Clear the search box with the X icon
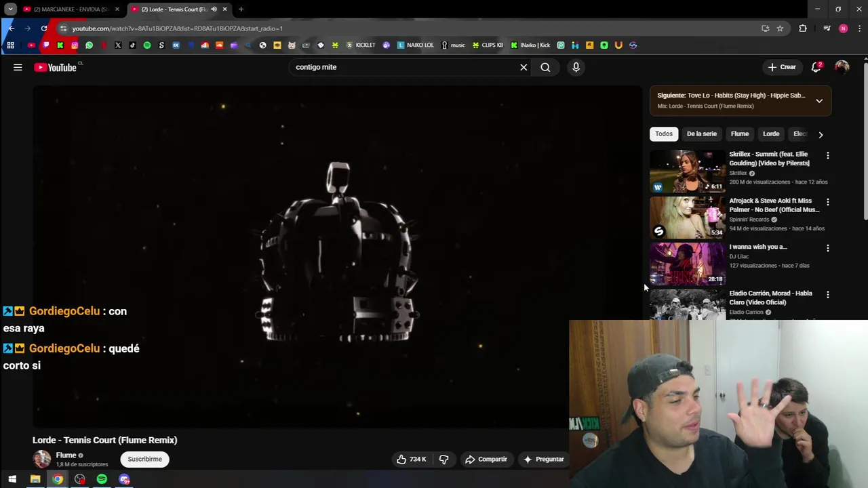The height and width of the screenshot is (488, 868). pyautogui.click(x=524, y=67)
